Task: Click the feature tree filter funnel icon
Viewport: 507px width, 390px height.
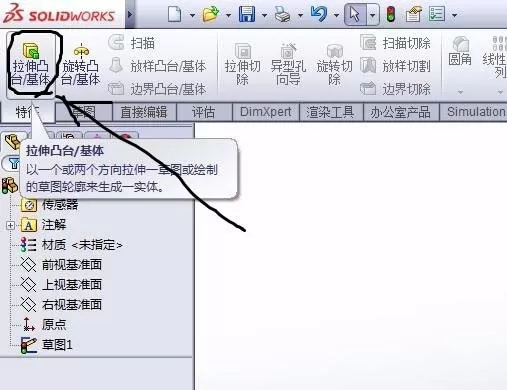Action: coord(13,163)
